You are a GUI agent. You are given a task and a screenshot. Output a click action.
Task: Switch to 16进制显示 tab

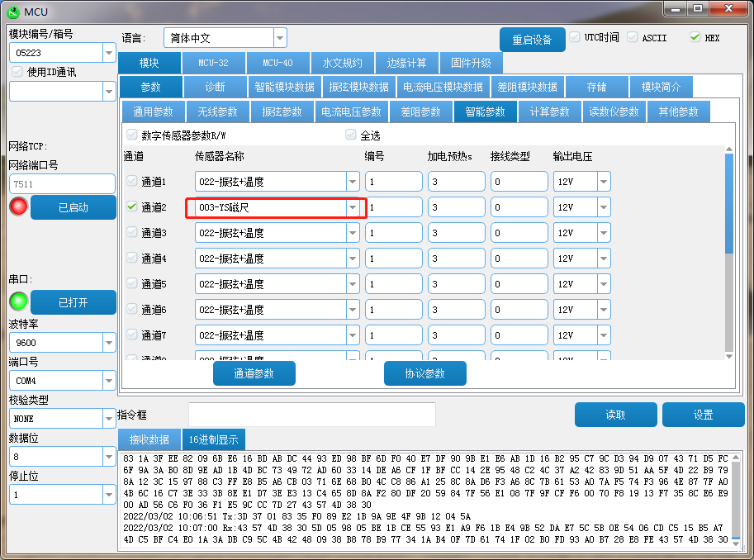214,439
